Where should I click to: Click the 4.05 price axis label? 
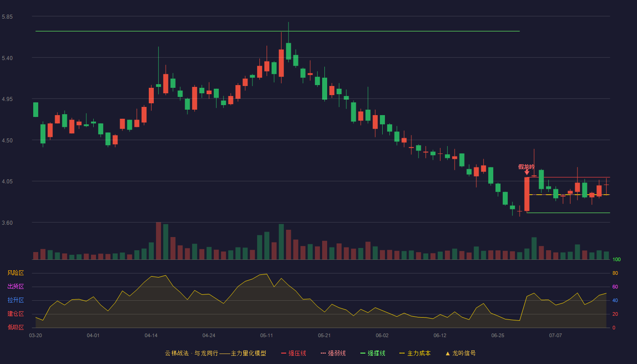tap(7, 182)
